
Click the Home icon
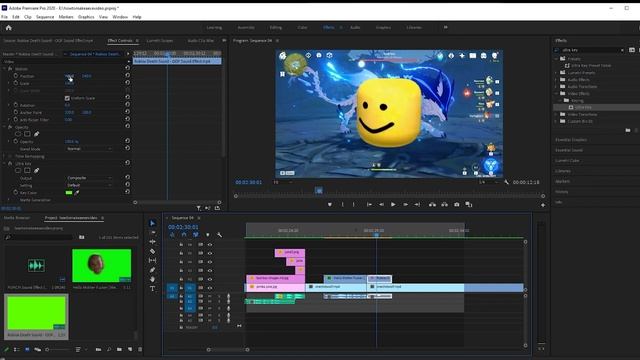[x=9, y=28]
